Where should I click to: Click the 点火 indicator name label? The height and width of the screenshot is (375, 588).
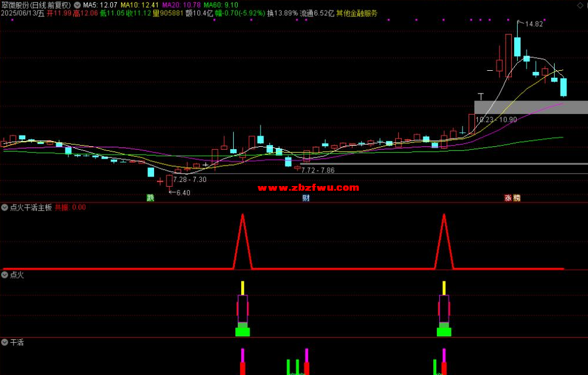(17, 275)
